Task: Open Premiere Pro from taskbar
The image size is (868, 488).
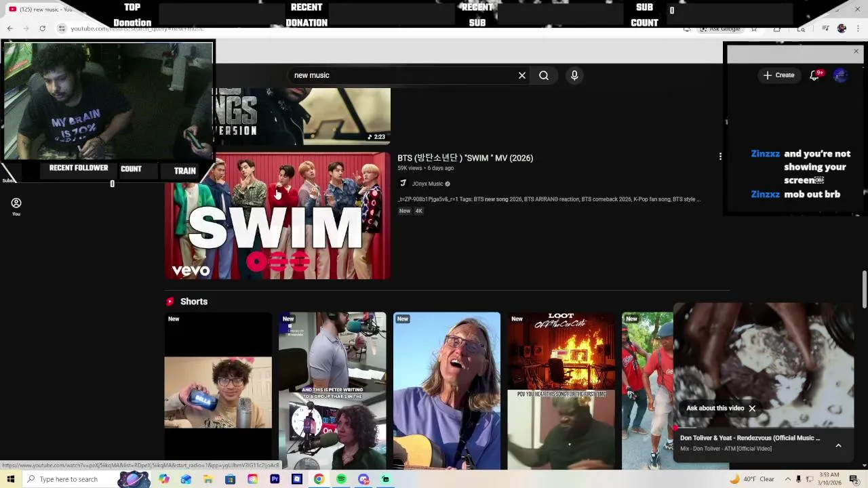Action: [x=275, y=479]
